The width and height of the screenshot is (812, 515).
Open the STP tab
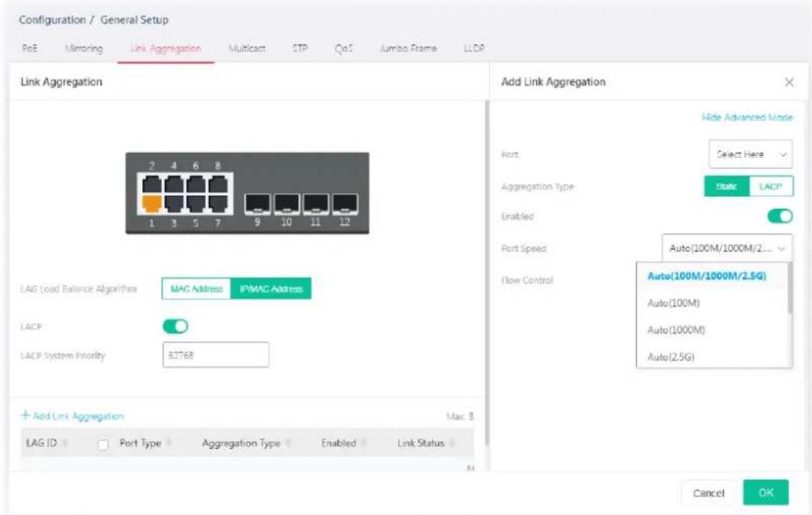pyautogui.click(x=300, y=48)
